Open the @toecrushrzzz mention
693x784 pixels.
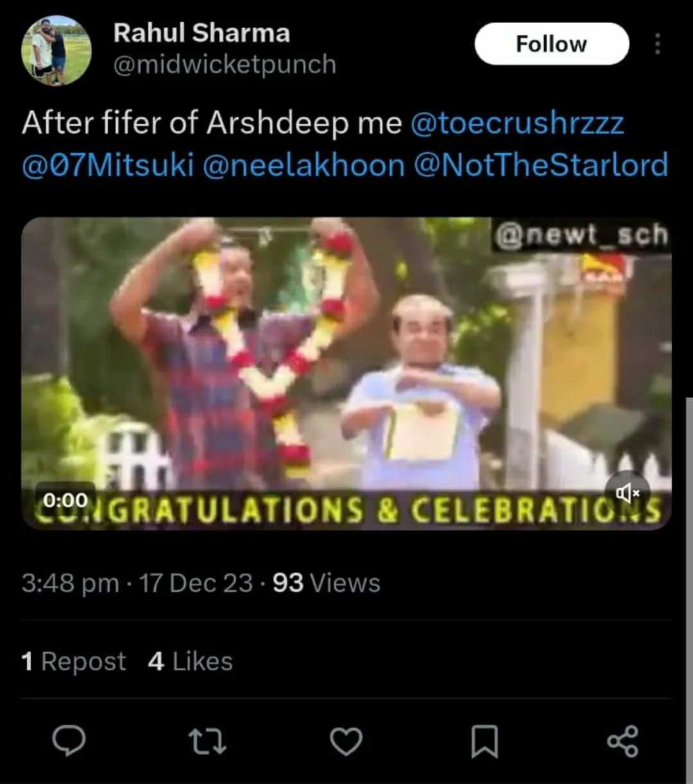pyautogui.click(x=517, y=123)
